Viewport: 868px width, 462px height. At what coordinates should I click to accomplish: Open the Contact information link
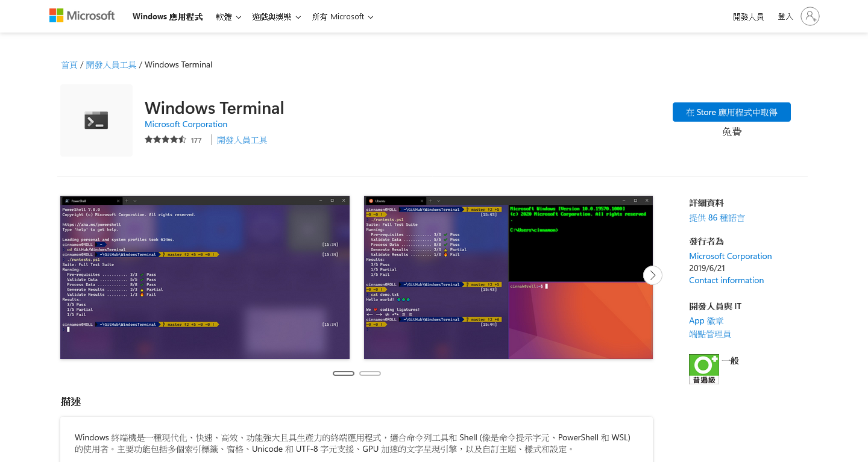pos(726,280)
